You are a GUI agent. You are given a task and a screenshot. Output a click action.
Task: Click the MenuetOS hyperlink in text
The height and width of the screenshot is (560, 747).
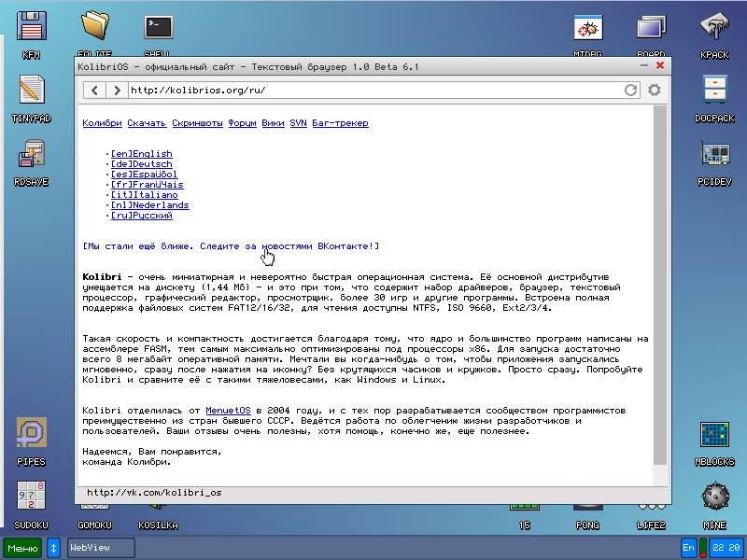coord(228,410)
